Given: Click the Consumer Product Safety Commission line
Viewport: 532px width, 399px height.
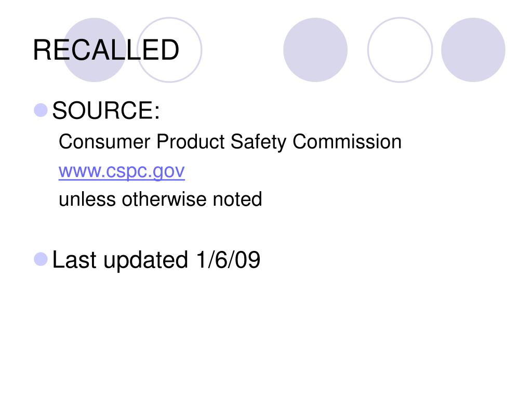Looking at the screenshot, I should [x=230, y=142].
